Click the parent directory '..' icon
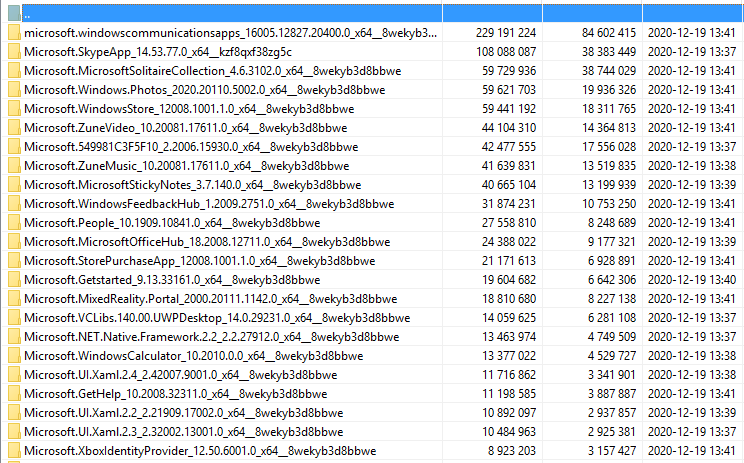The width and height of the screenshot is (744, 463). pos(14,13)
